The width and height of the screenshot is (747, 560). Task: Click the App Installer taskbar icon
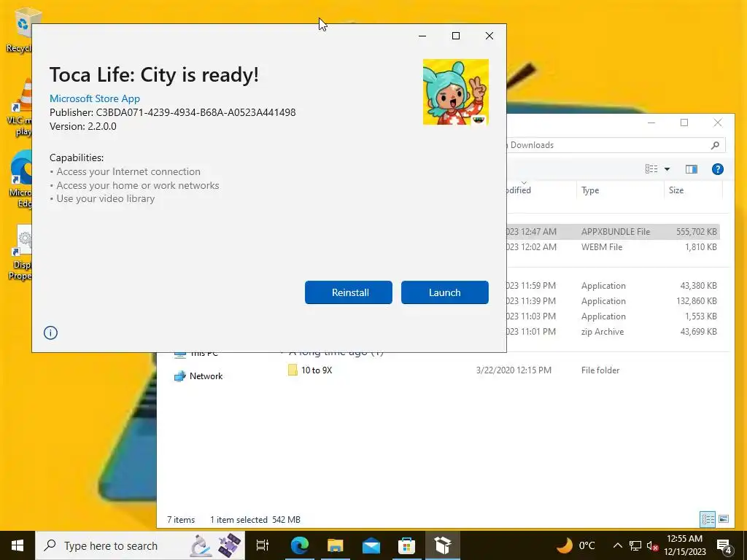(443, 545)
